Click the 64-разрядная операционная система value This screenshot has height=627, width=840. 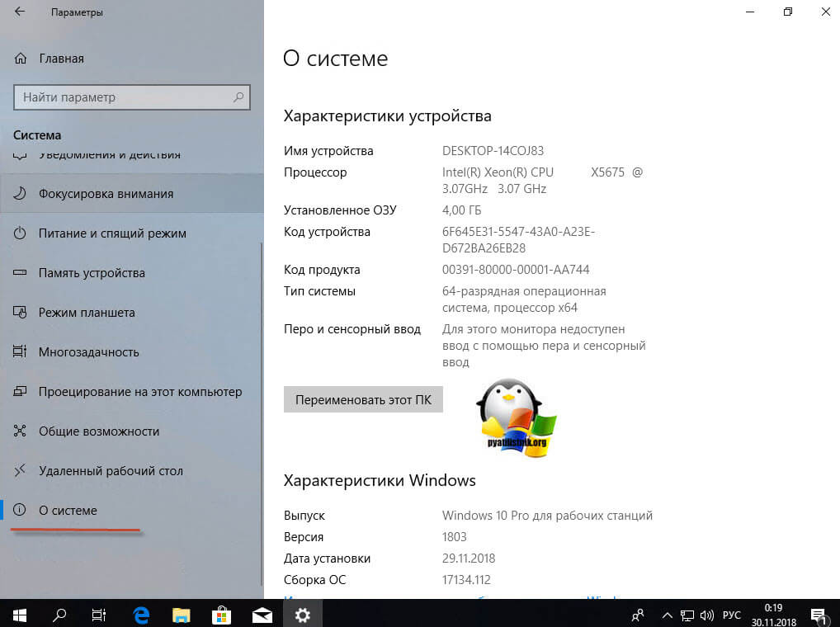pos(524,299)
